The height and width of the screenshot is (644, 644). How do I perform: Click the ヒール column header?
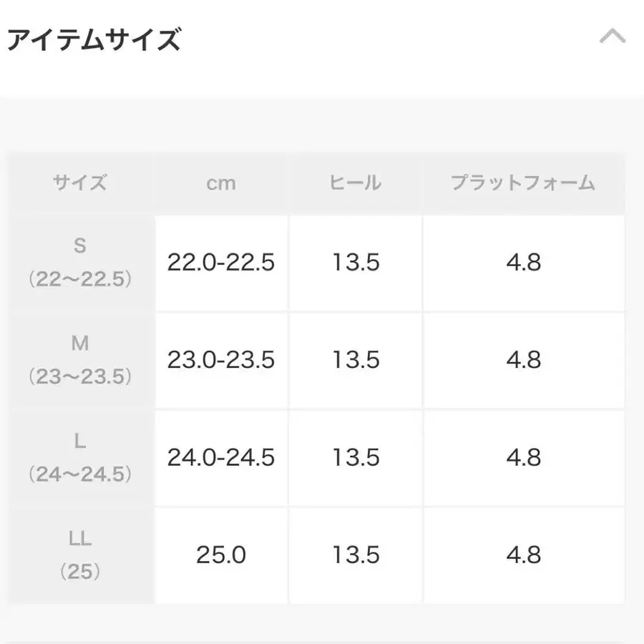[x=356, y=183]
